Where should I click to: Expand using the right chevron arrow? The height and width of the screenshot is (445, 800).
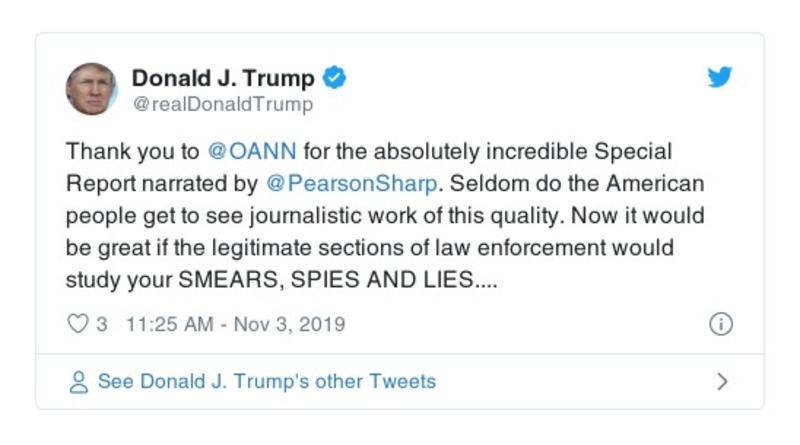click(722, 381)
